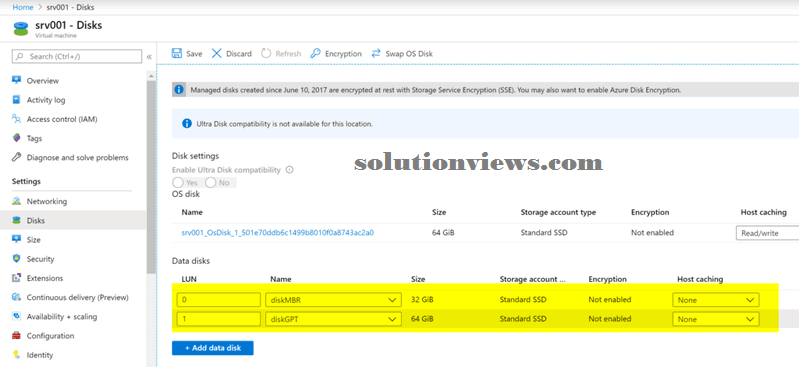The image size is (799, 367).
Task: Click the Save disk icon in toolbar
Action: pos(177,54)
